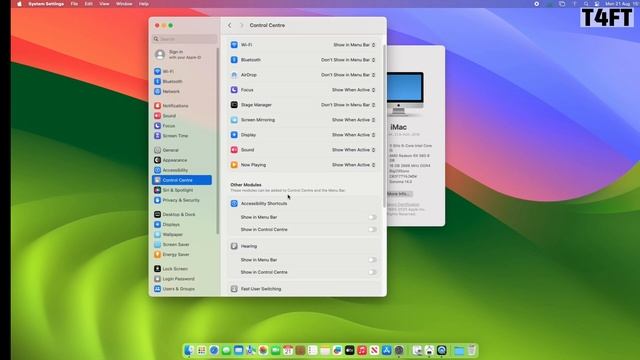Select Control Centre in the sidebar
Screen dimensions: 640x360
[182, 180]
